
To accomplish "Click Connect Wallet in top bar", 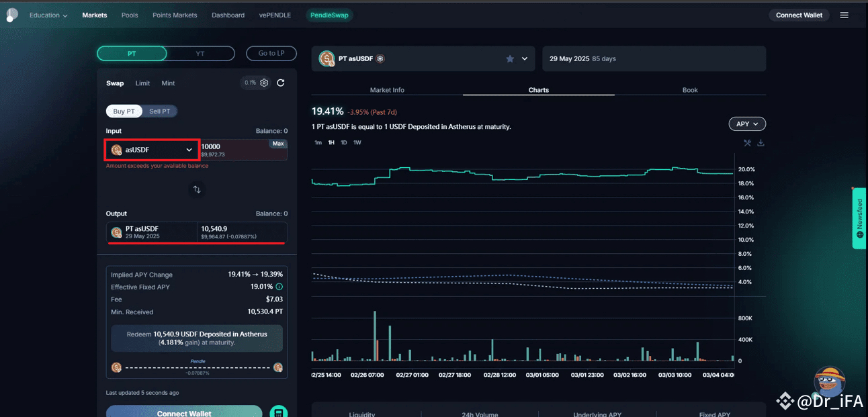I will coord(799,15).
